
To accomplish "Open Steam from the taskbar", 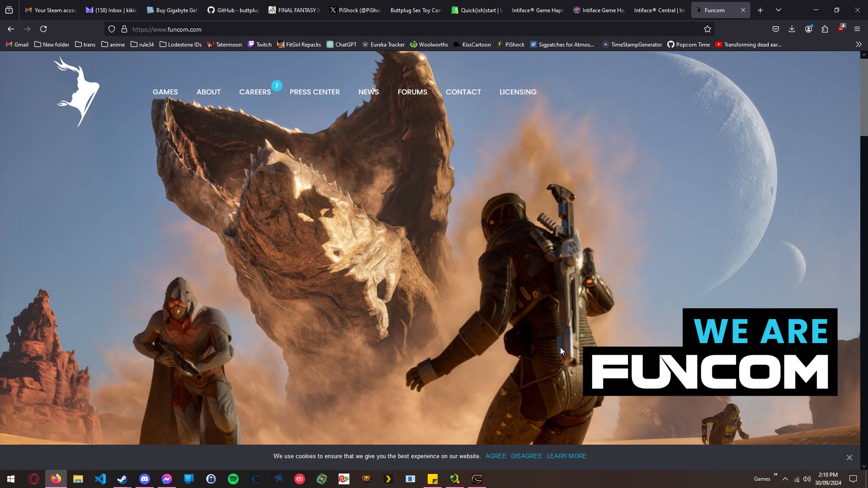I will pos(122,479).
